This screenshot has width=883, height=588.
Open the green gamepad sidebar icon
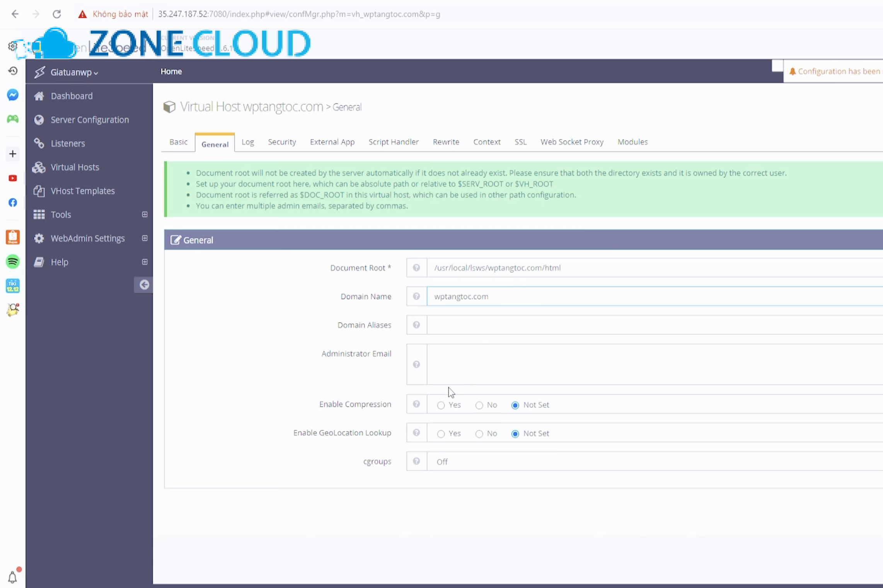pyautogui.click(x=13, y=119)
